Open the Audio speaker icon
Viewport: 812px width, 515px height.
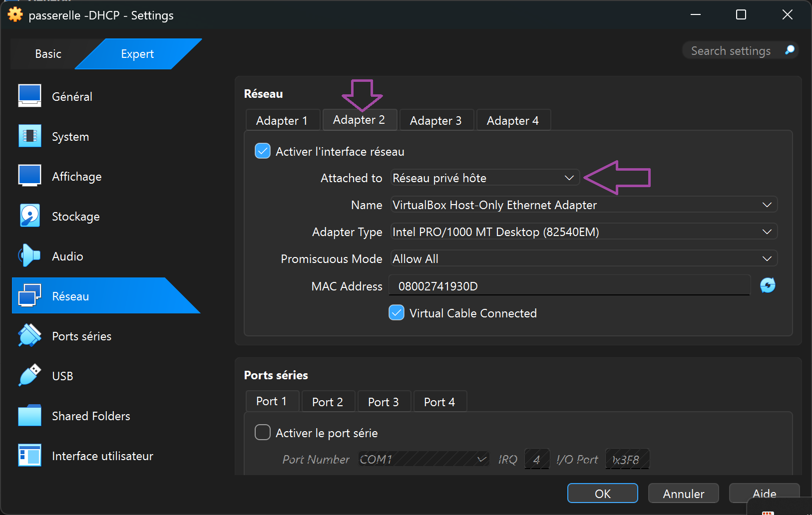point(29,256)
